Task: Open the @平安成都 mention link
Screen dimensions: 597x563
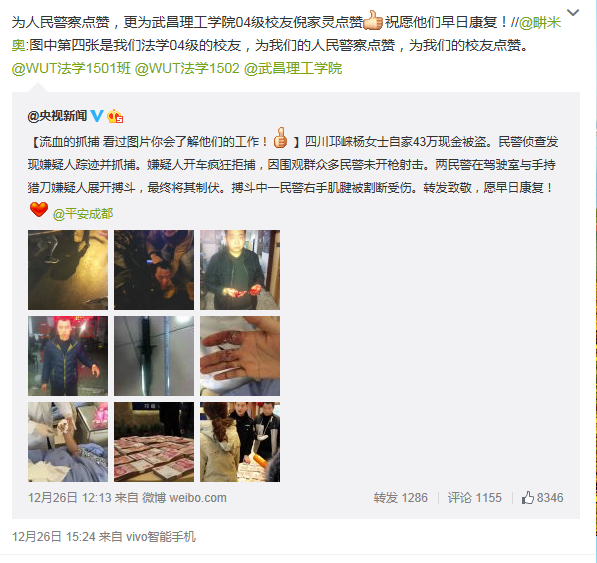Action: click(83, 214)
